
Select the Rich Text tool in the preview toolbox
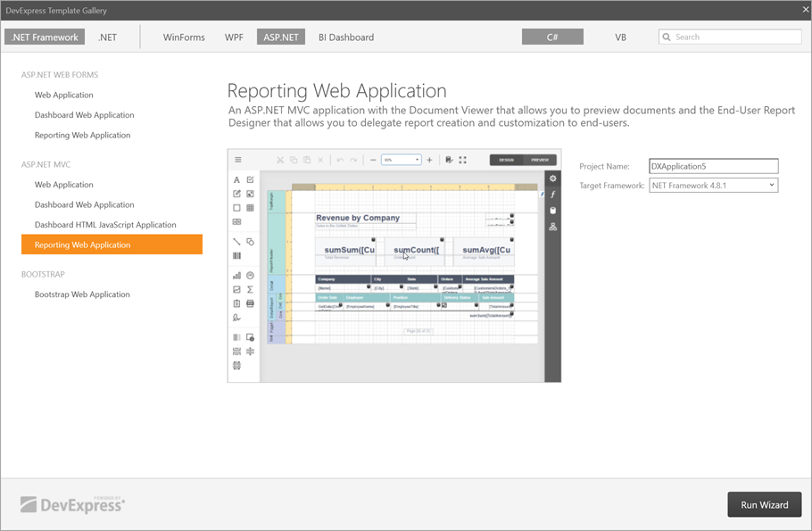tap(236, 194)
